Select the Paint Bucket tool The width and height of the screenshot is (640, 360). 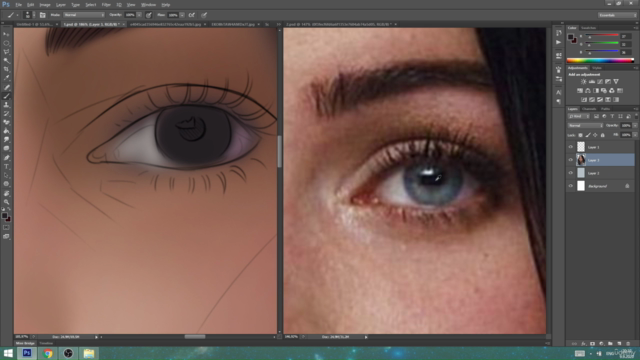[x=6, y=131]
